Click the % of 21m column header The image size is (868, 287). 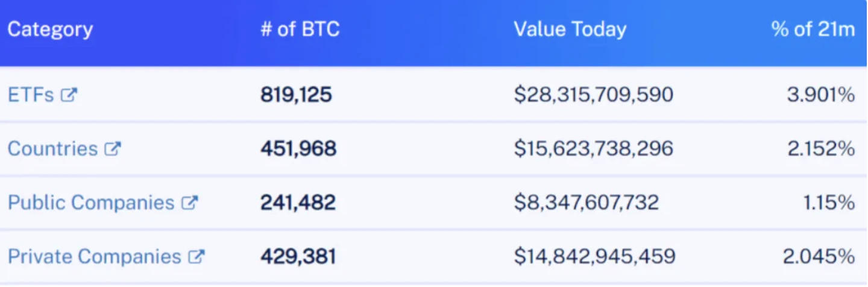point(813,30)
